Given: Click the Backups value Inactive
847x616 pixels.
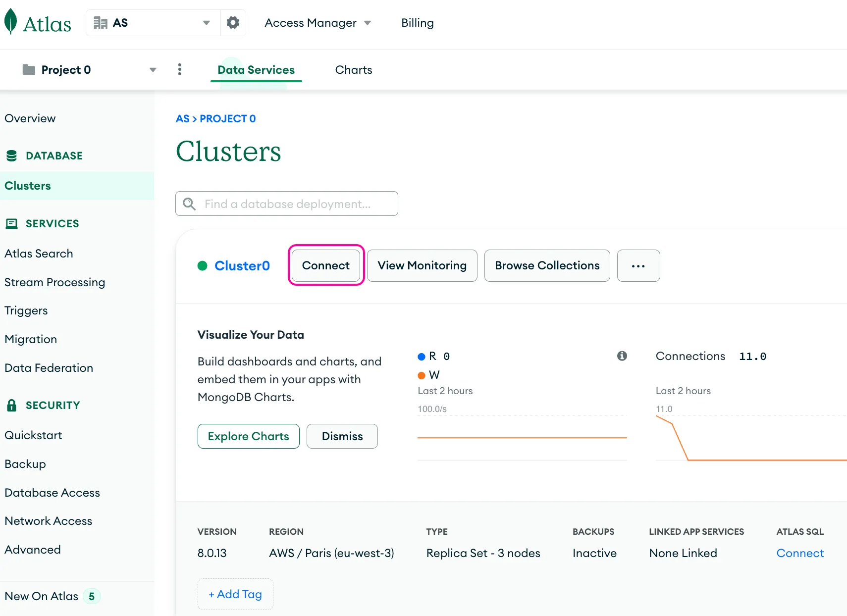Looking at the screenshot, I should 594,553.
